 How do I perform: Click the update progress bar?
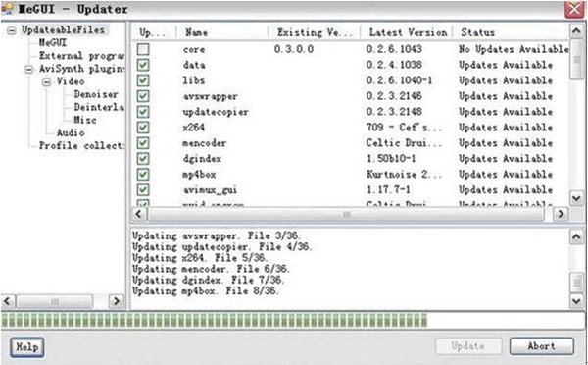[x=293, y=320]
